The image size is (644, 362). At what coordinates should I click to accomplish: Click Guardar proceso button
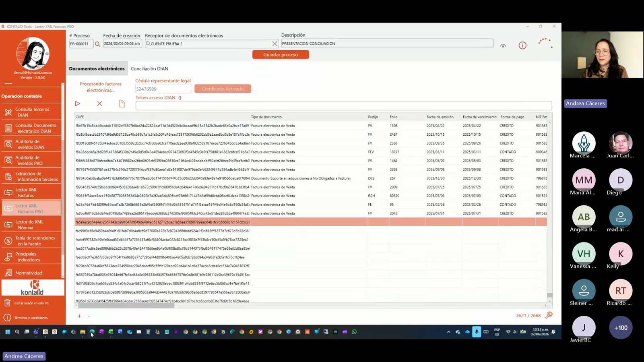click(x=281, y=55)
